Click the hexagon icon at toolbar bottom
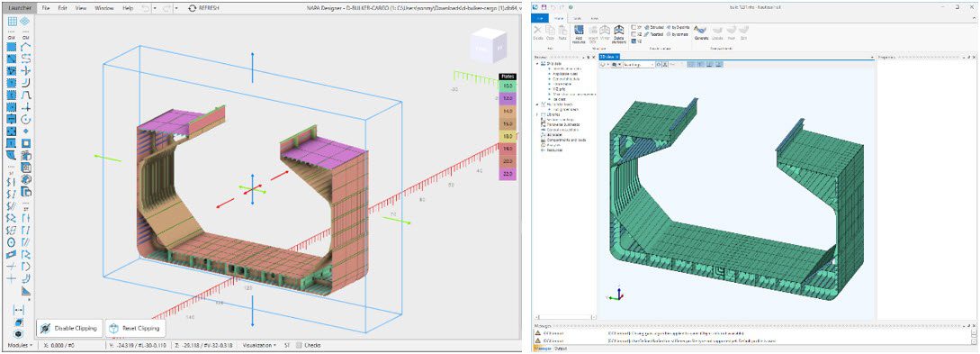This screenshot has width=980, height=354. tap(19, 334)
